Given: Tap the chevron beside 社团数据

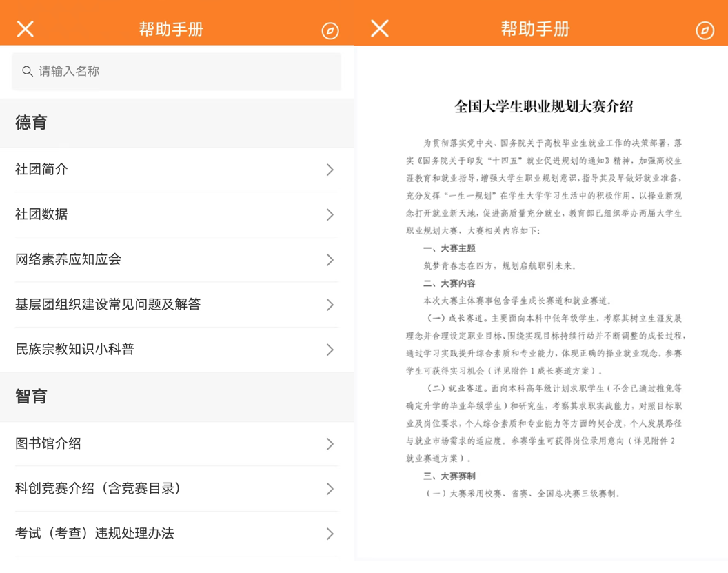Looking at the screenshot, I should [330, 214].
